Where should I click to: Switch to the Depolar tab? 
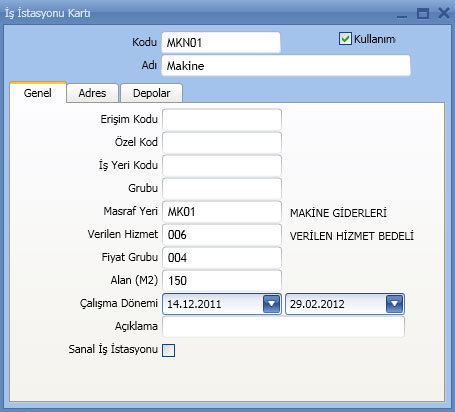pos(151,93)
